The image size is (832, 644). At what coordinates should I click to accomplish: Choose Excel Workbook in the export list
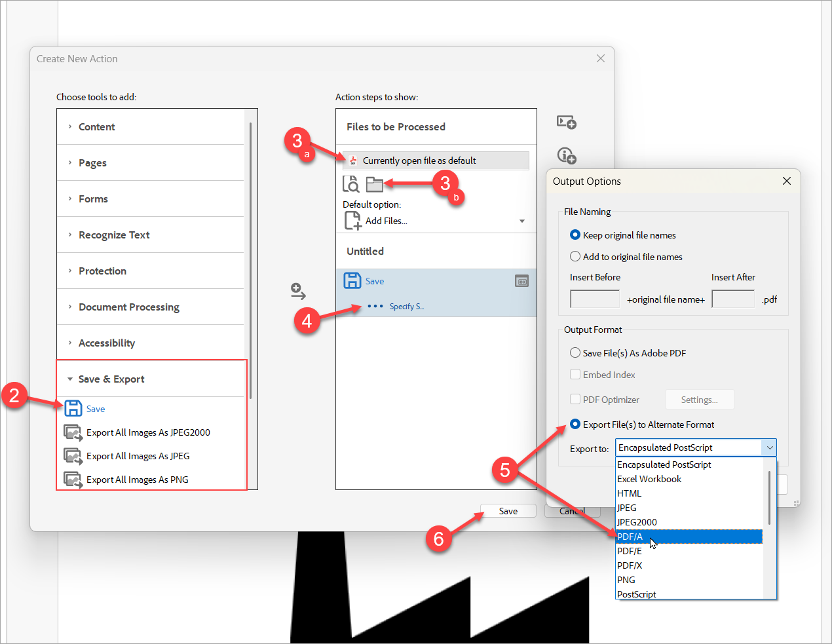(689, 479)
